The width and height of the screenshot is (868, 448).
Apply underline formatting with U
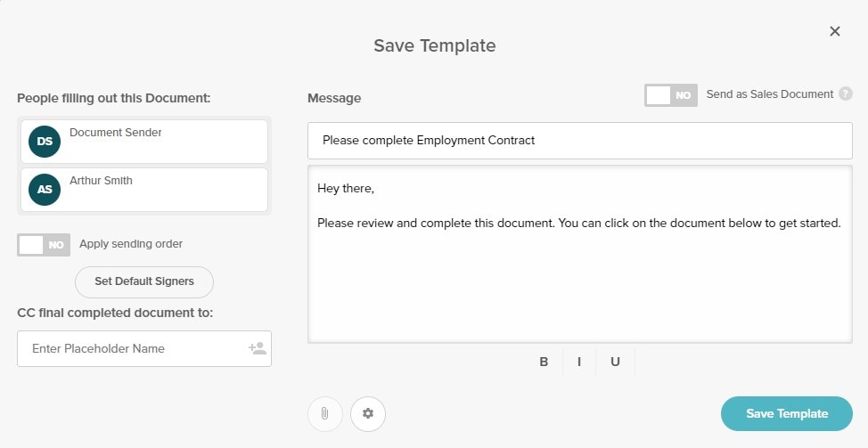(x=615, y=362)
